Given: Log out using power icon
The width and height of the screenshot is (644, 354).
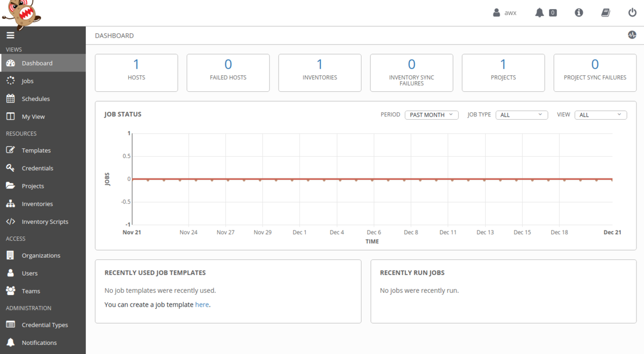Looking at the screenshot, I should point(632,12).
